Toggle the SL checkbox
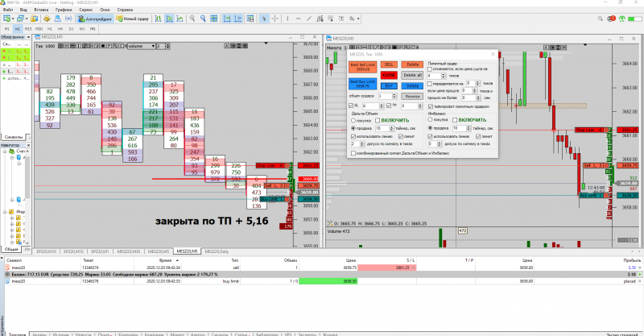 coord(352,106)
